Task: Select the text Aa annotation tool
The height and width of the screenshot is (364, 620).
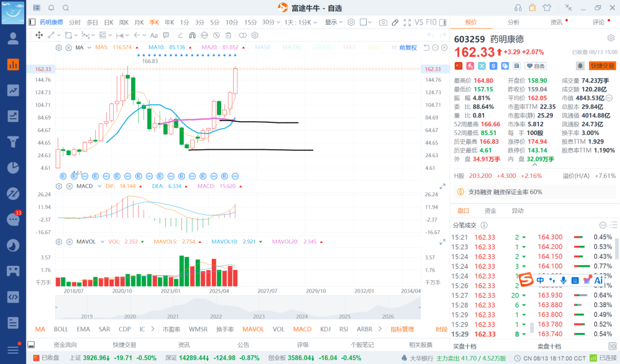Action: [x=154, y=35]
